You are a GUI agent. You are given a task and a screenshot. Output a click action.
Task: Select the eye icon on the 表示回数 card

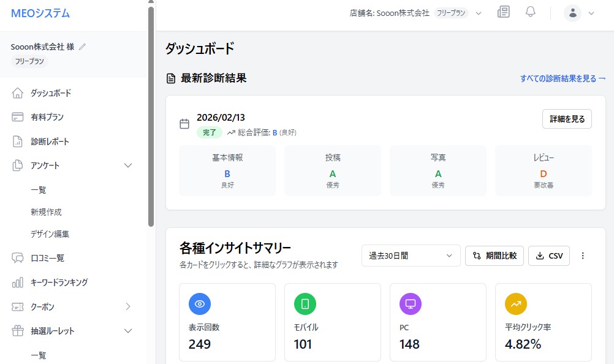click(201, 303)
